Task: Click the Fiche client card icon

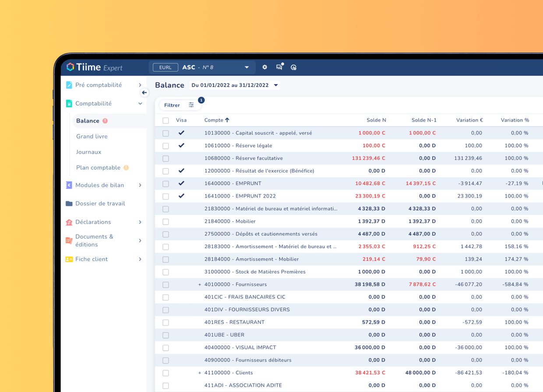Action: pos(68,259)
